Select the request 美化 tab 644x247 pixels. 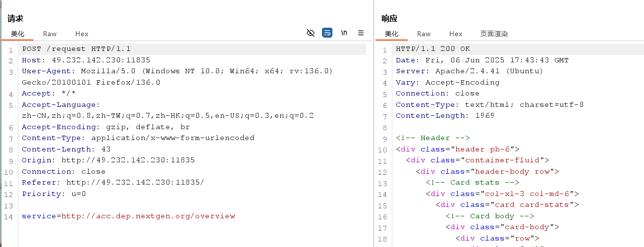18,34
